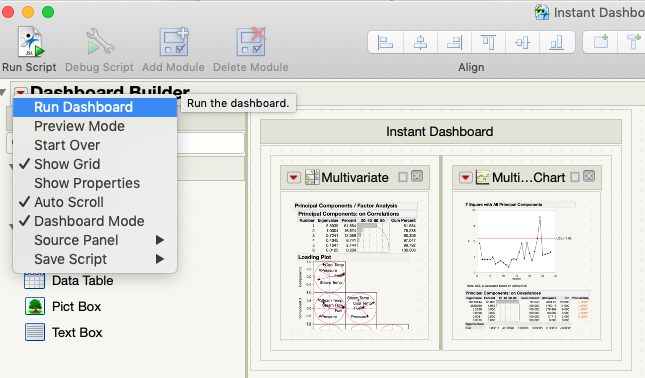Align selected objects to bottom edges
The height and width of the screenshot is (378, 645).
(x=557, y=42)
